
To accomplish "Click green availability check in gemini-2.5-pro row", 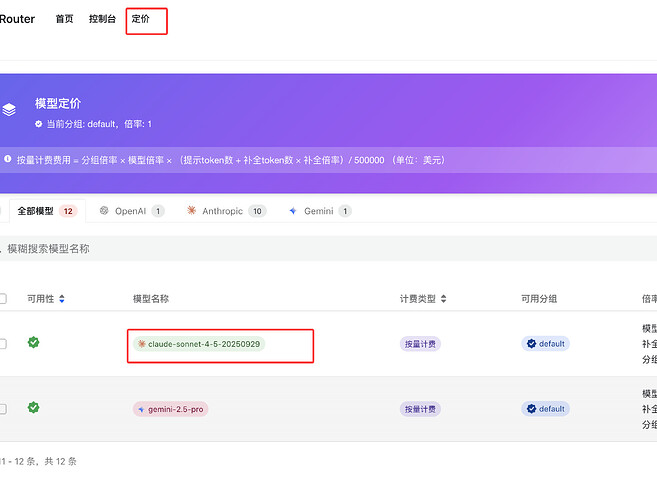I will pos(34,407).
